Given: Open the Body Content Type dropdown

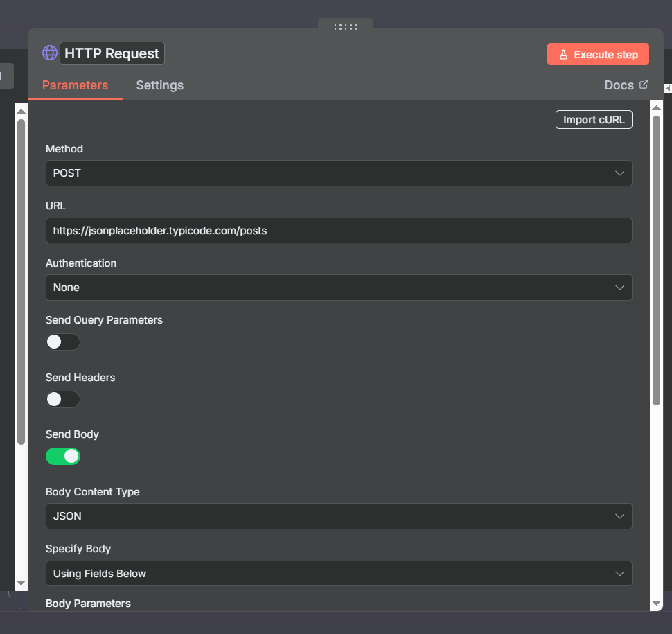Looking at the screenshot, I should [338, 516].
